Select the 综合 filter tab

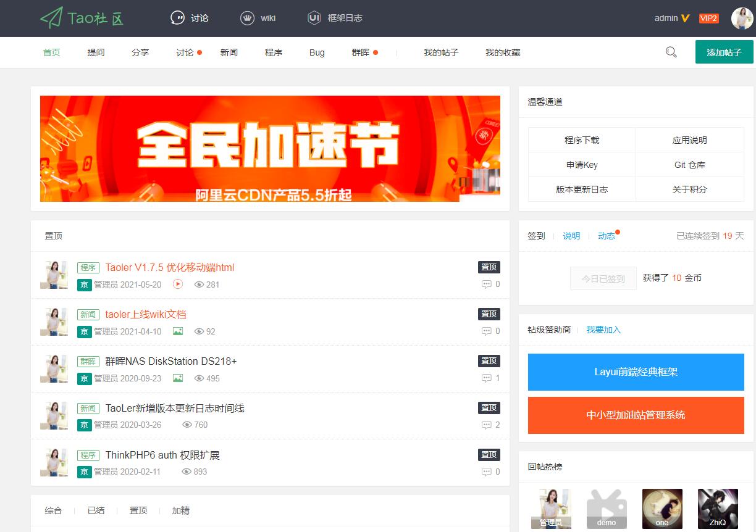click(x=53, y=510)
